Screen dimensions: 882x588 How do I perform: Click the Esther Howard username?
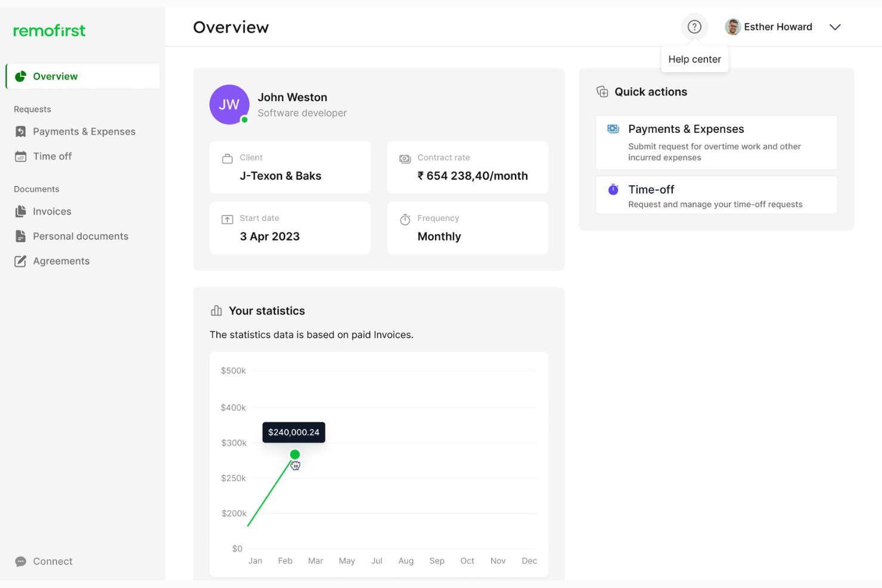pyautogui.click(x=778, y=27)
